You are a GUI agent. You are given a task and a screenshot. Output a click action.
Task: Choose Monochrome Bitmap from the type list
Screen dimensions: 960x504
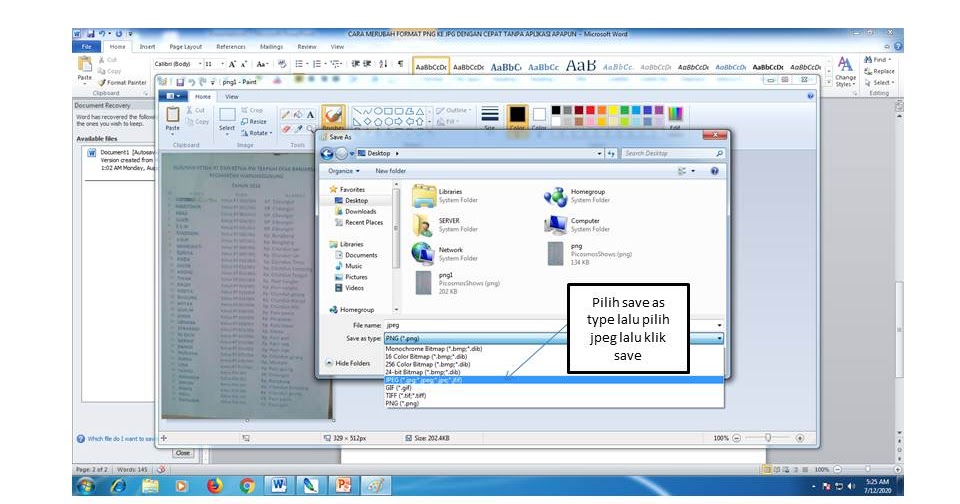tap(553, 348)
